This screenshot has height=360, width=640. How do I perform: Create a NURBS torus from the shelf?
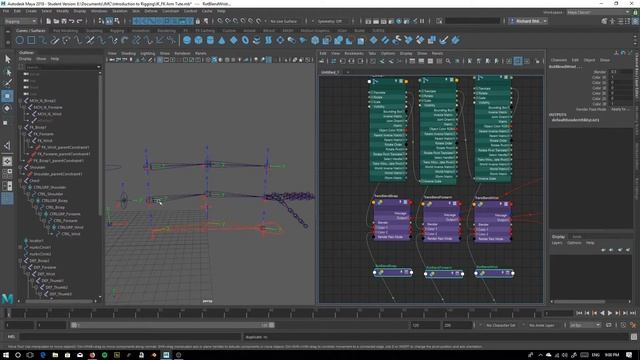(245, 40)
